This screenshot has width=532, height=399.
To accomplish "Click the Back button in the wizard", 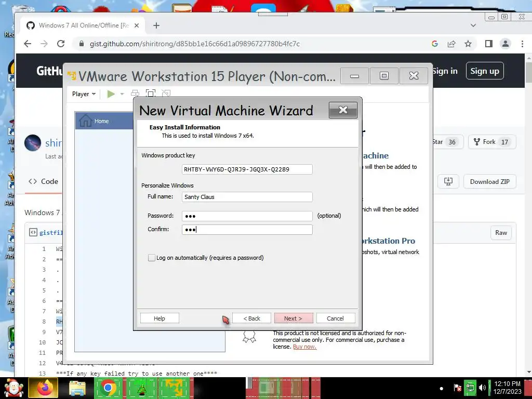I will coord(252,318).
